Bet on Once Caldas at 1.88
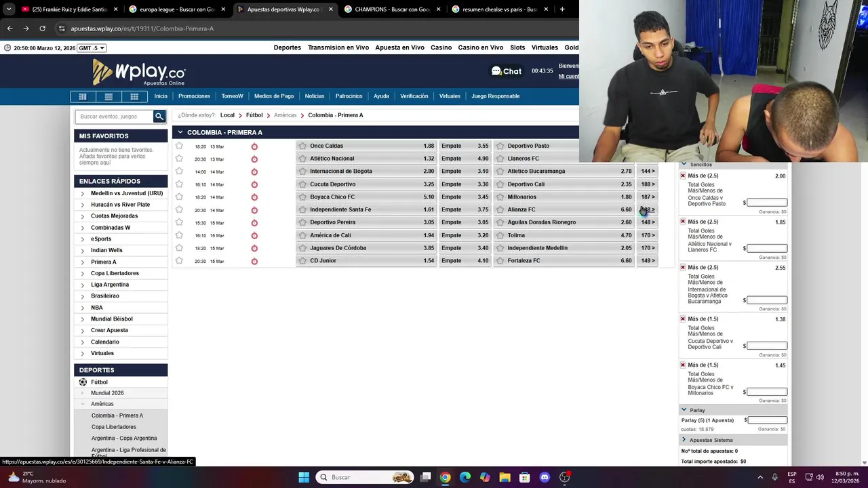The height and width of the screenshot is (488, 868). tap(366, 146)
